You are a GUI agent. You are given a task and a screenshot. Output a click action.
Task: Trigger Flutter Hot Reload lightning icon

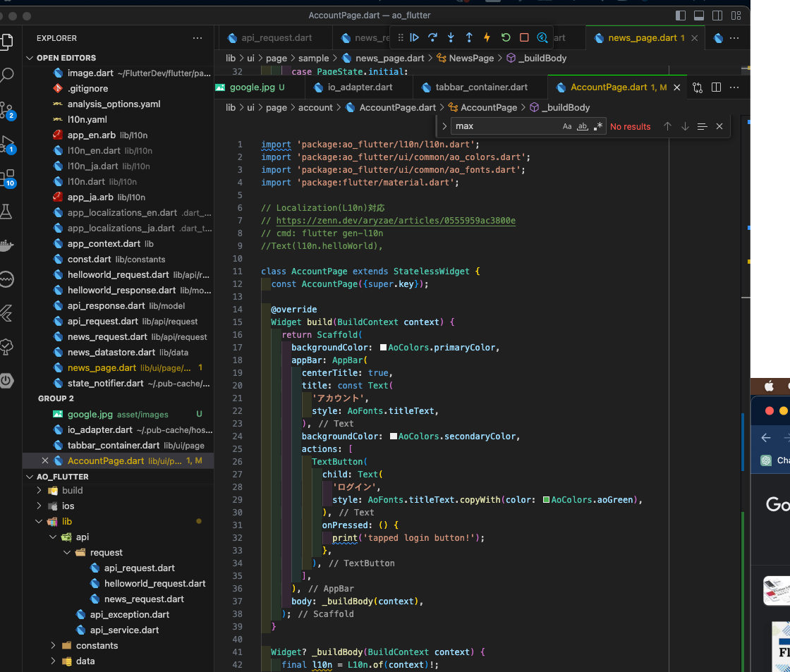coord(487,38)
